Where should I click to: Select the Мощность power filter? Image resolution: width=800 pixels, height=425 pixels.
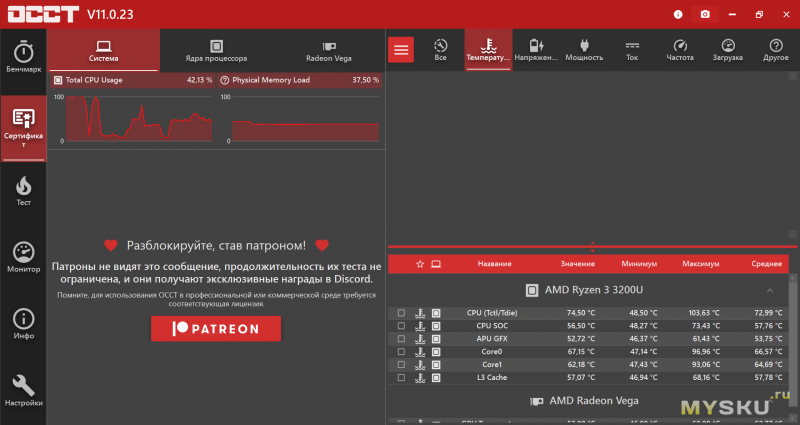click(584, 50)
